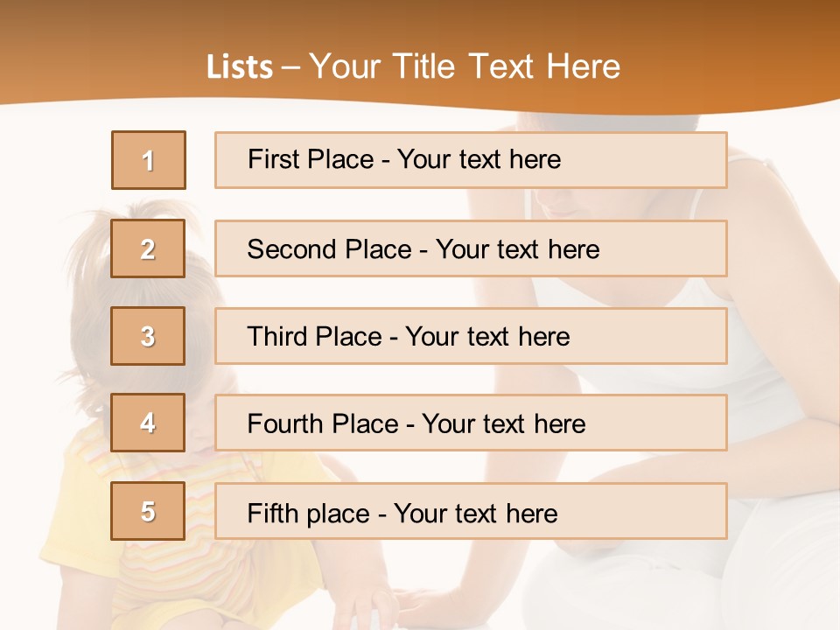Click the number 1 box
The height and width of the screenshot is (630, 840).
[x=149, y=160]
